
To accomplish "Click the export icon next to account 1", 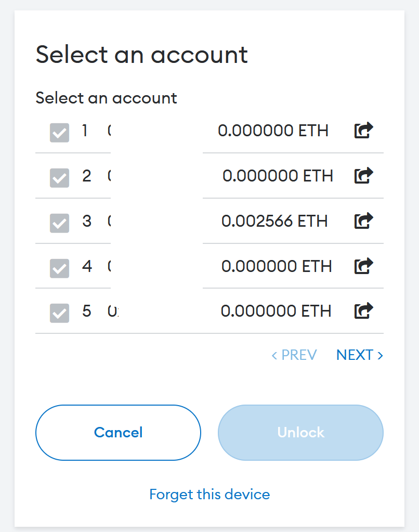I will point(363,131).
